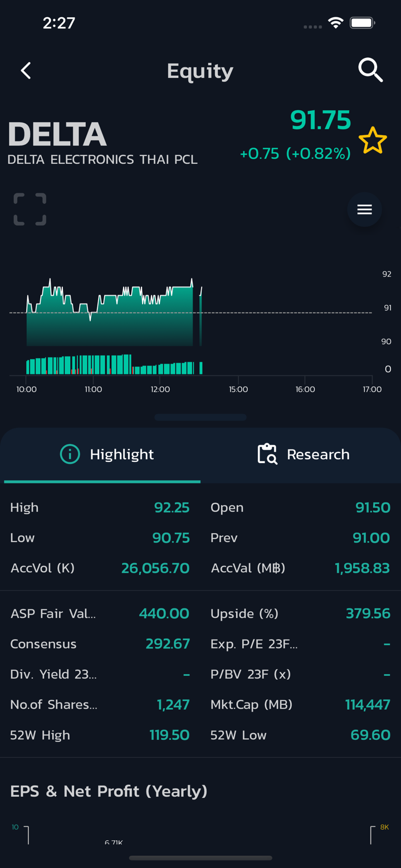Toggle the favorite star for DELTA
This screenshot has width=401, height=868.
point(372,140)
